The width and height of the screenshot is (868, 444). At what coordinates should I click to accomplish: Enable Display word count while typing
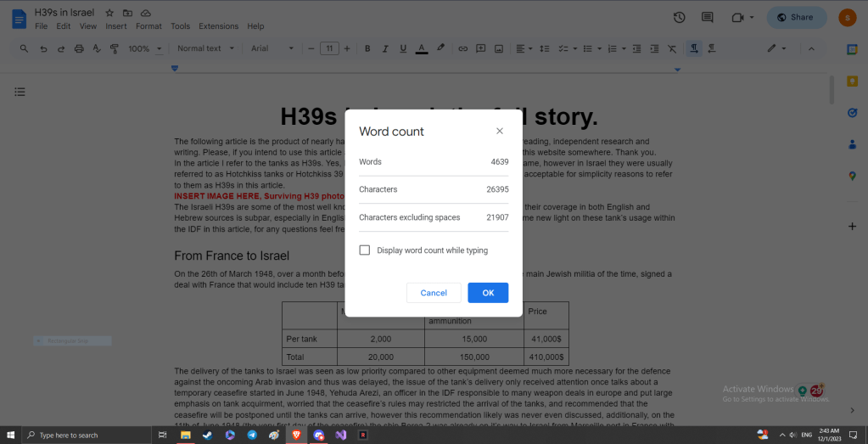pos(365,250)
